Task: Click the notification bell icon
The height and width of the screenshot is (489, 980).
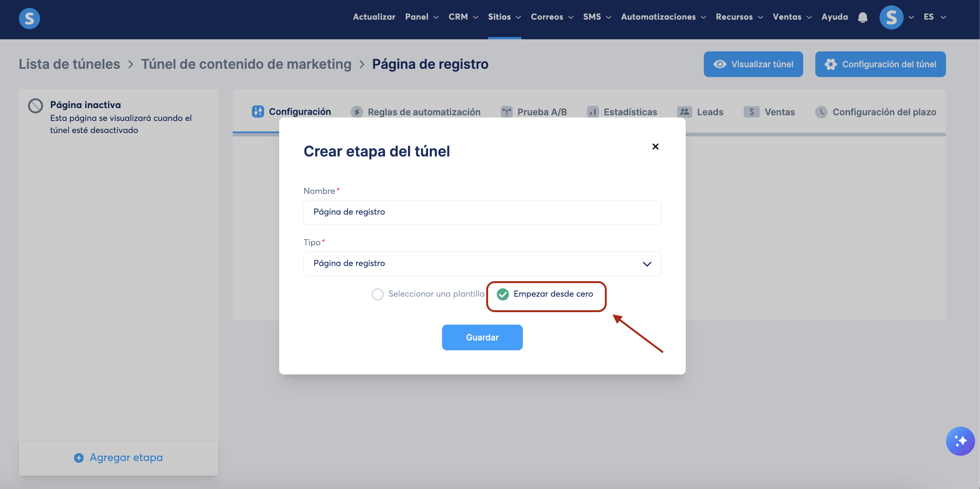Action: [x=863, y=17]
